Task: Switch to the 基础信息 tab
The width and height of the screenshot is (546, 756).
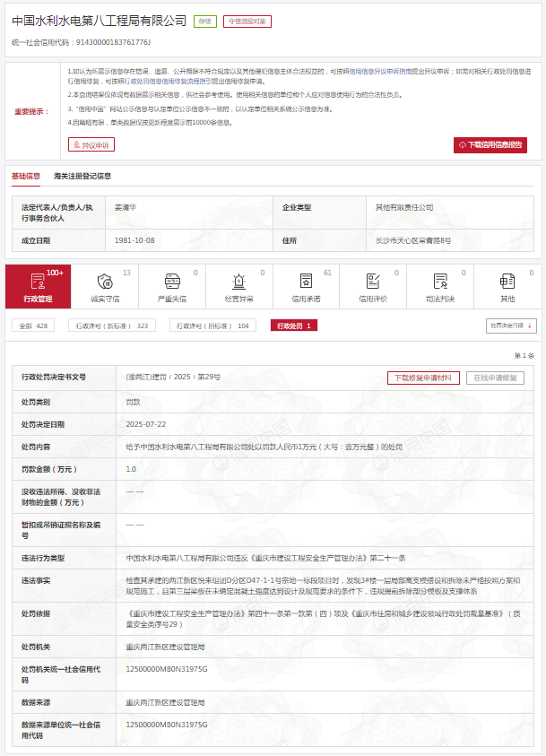Action: pos(26,176)
